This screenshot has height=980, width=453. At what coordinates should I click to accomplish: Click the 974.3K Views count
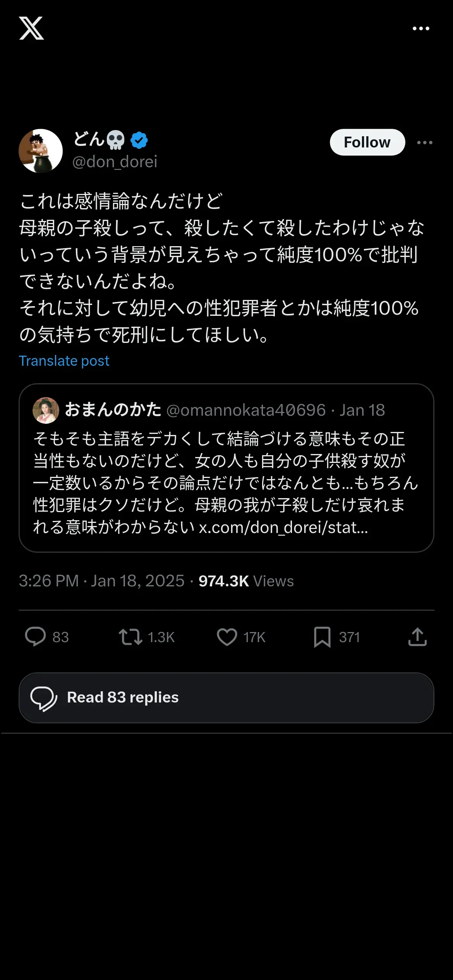tap(246, 581)
